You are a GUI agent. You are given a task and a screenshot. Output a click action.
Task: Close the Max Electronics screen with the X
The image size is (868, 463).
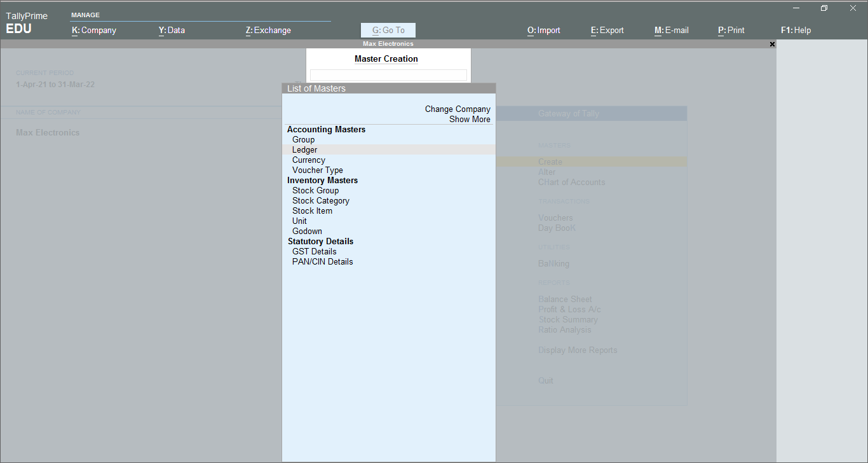(772, 44)
